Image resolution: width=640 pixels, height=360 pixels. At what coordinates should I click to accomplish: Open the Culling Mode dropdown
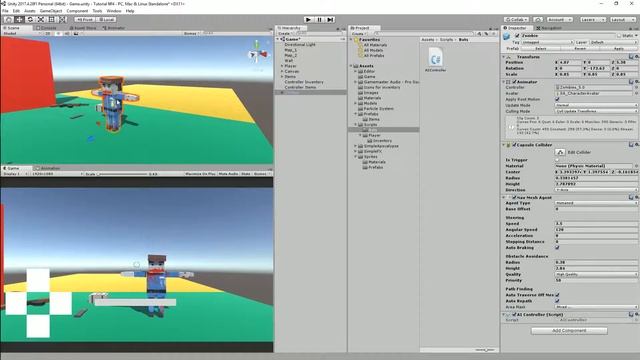(596, 111)
